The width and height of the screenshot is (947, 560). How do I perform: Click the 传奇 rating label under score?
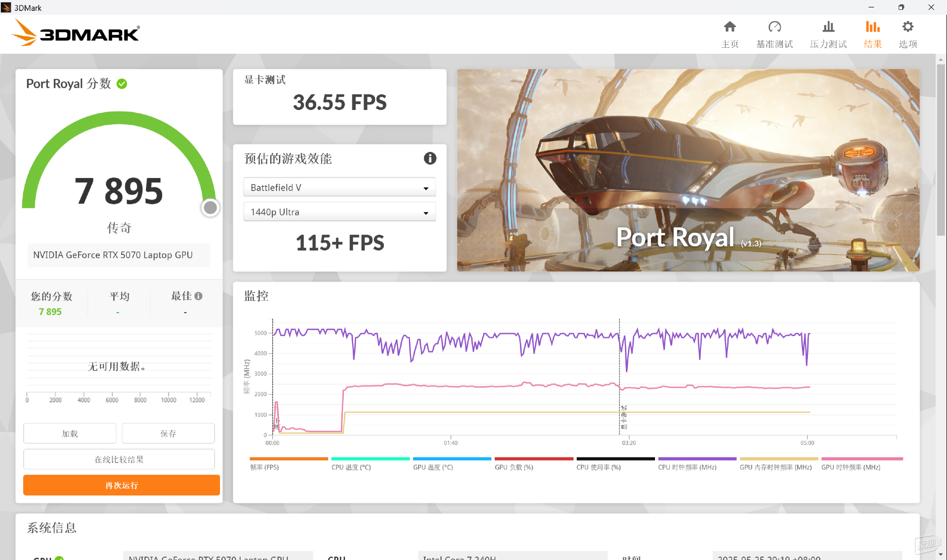tap(119, 228)
